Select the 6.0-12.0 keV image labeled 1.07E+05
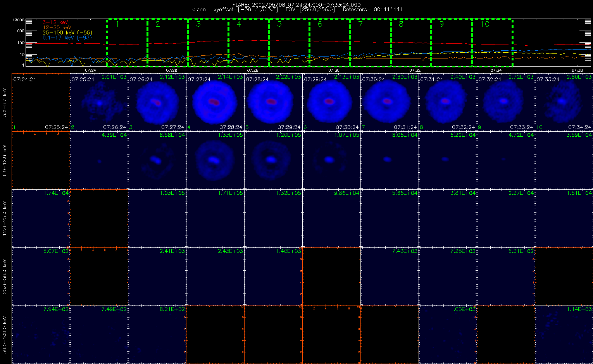 331,160
